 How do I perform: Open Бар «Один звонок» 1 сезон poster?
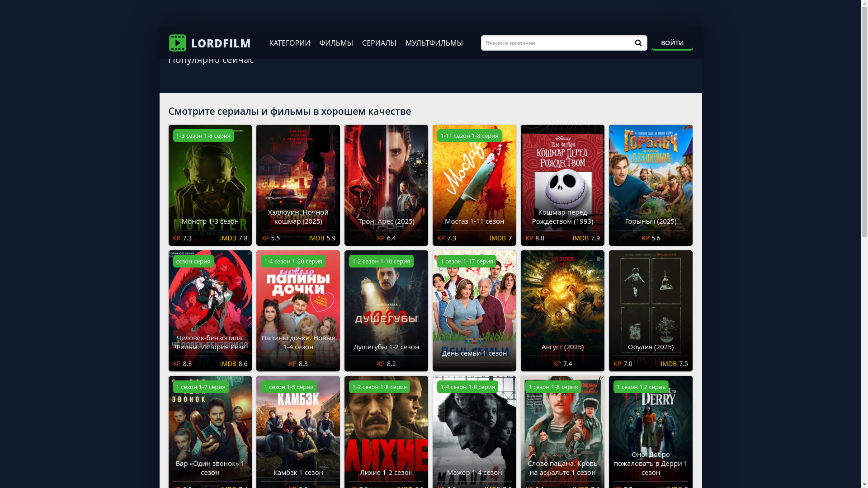click(x=210, y=432)
